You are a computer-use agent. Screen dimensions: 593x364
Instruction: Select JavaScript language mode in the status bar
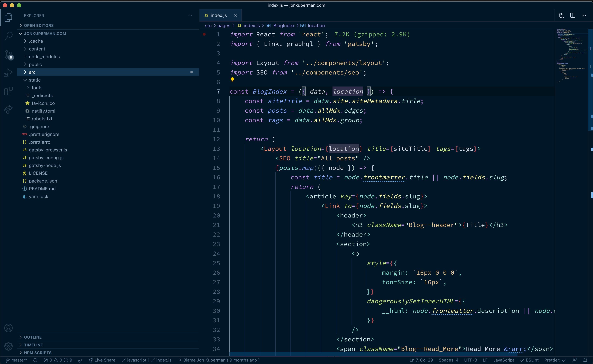(504, 360)
